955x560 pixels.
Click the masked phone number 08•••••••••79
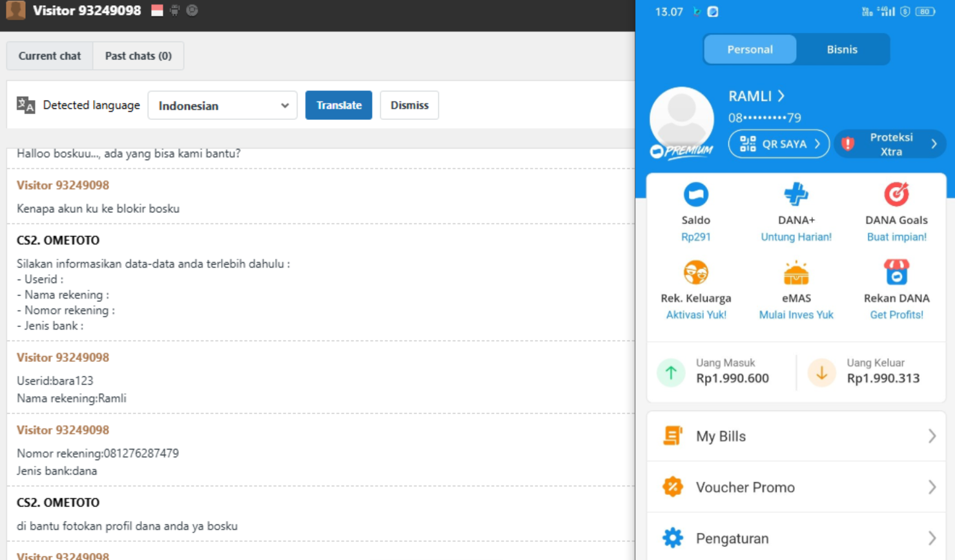(765, 118)
